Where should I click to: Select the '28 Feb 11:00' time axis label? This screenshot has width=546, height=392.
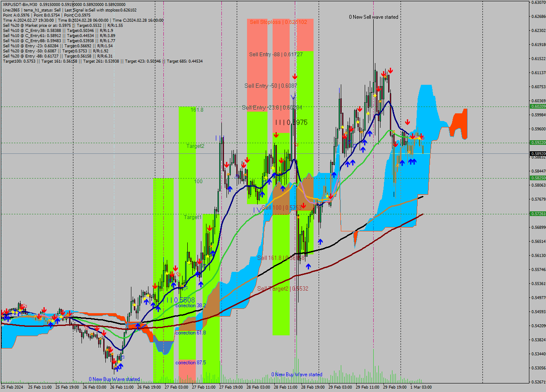click(286, 387)
